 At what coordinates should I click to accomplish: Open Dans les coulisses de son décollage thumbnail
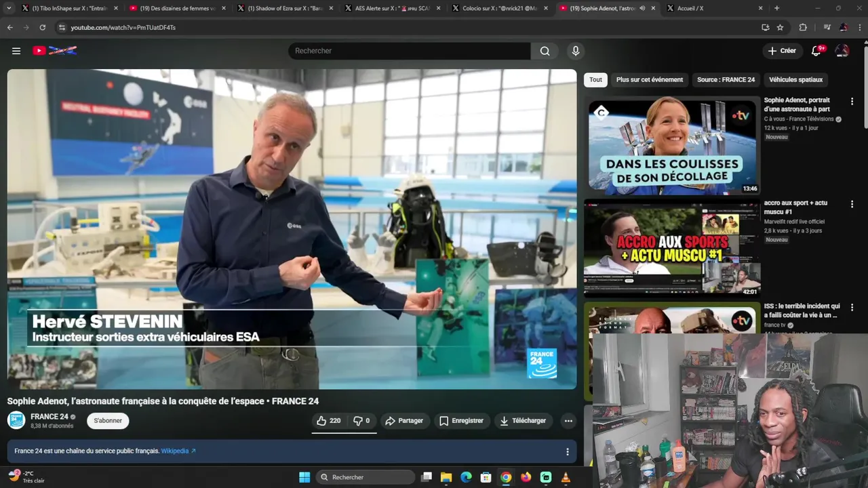[x=672, y=145]
